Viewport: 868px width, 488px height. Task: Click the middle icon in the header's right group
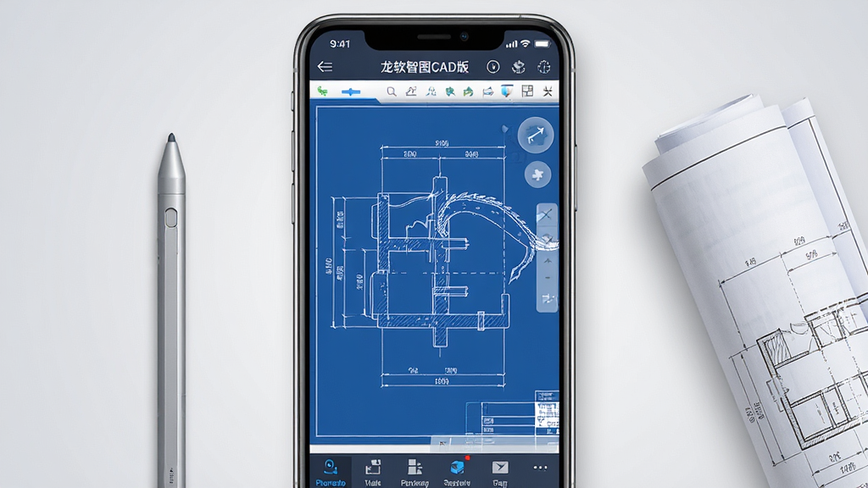[518, 67]
